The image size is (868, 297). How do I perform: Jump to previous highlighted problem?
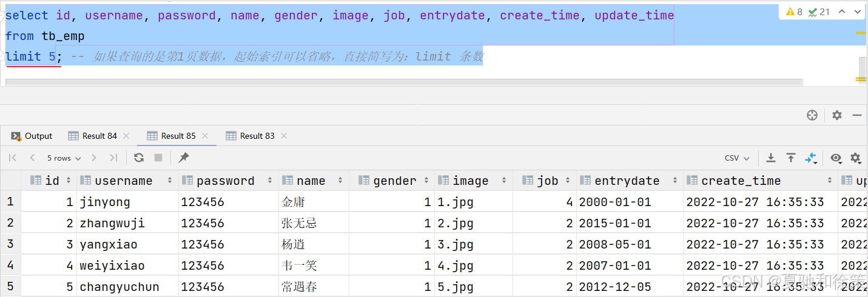coord(842,12)
